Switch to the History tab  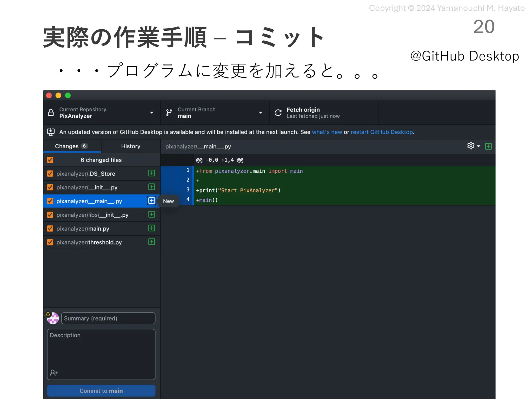tap(131, 146)
